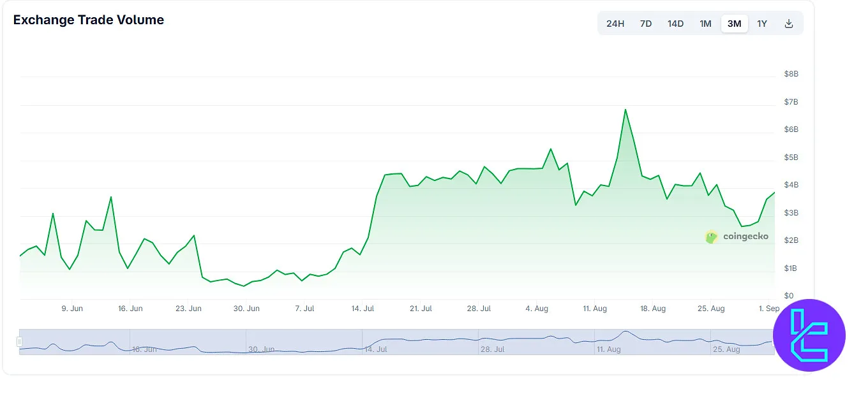Screen dimensions: 868x394
Task: Click the Exchange Trade Volume heading
Action: click(89, 20)
